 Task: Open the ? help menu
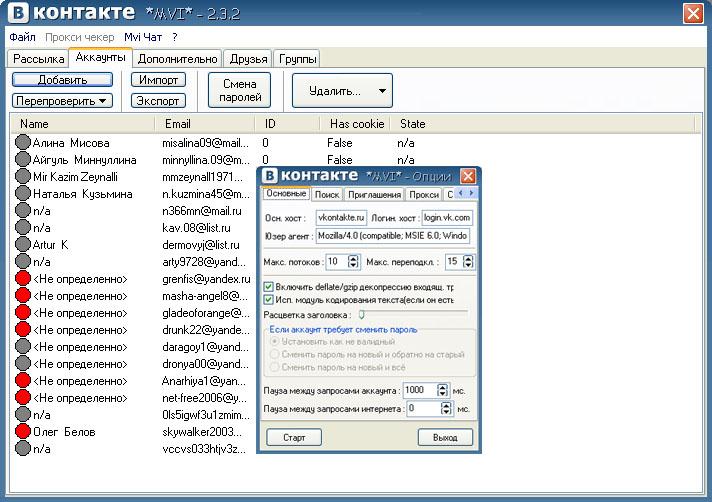pos(175,37)
